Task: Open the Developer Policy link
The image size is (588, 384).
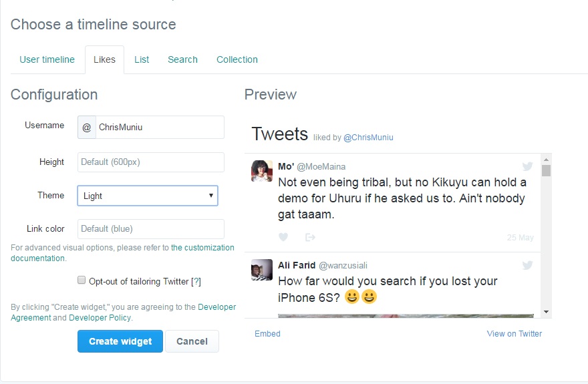Action: (x=100, y=318)
